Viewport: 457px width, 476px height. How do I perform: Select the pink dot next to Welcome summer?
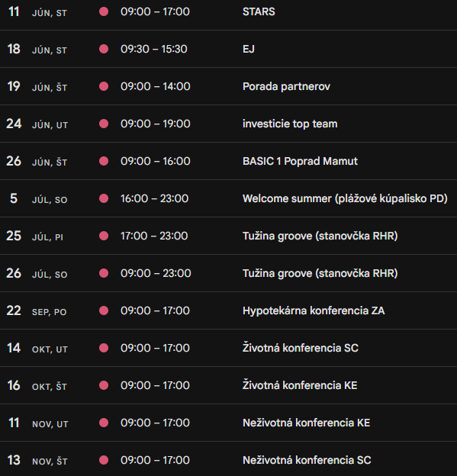pyautogui.click(x=104, y=198)
